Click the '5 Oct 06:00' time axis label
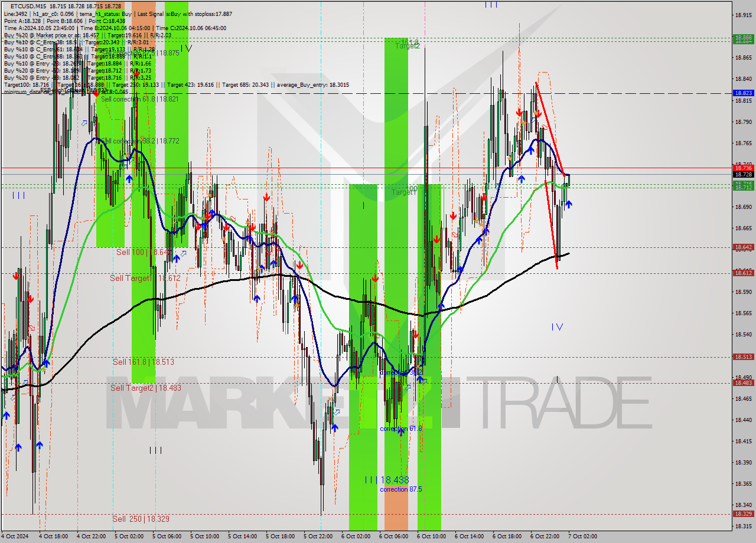This screenshot has height=543, width=756. [167, 537]
